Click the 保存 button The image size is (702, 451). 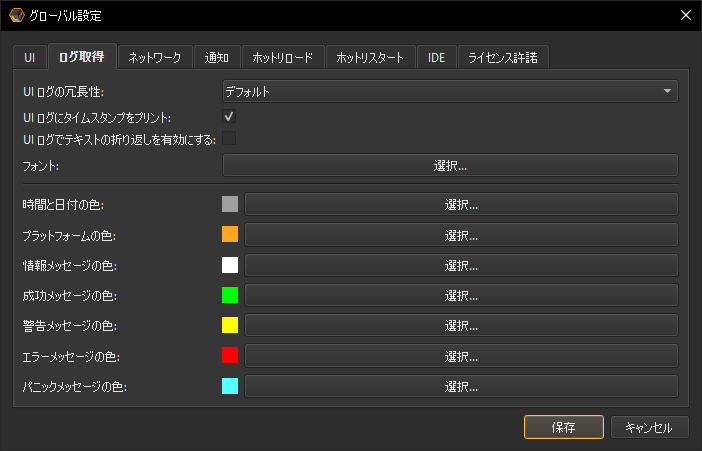pyautogui.click(x=564, y=427)
